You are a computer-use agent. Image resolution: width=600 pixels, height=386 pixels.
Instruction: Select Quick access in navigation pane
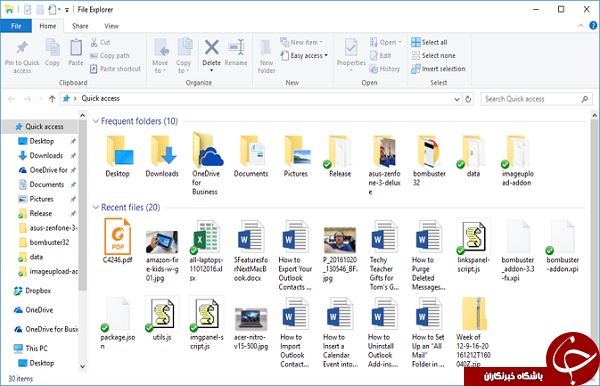[x=39, y=127]
